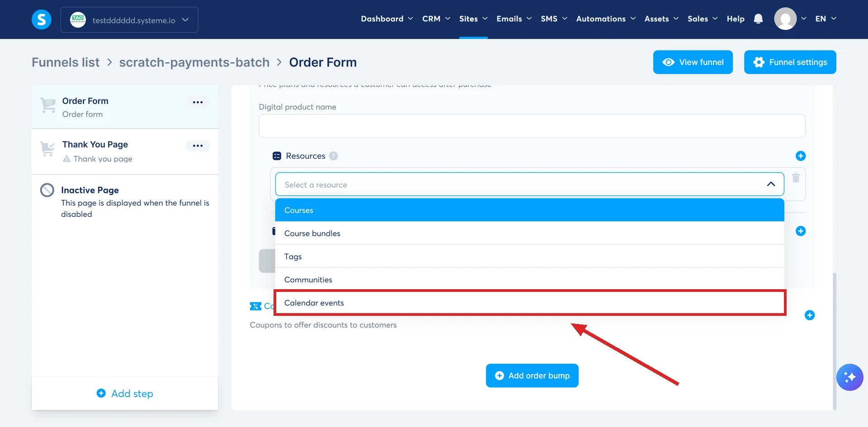Screen dimensions: 868x427
Task: Click the Resources checklist icon
Action: pos(277,156)
